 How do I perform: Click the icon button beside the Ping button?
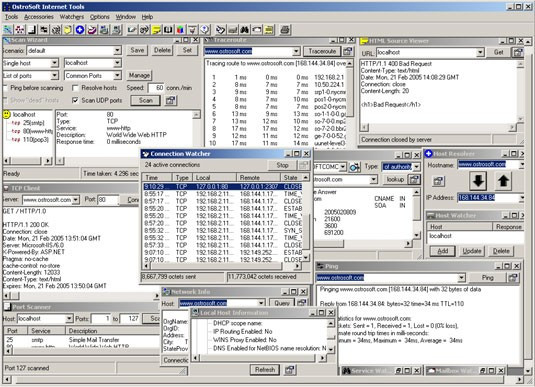pyautogui.click(x=513, y=277)
